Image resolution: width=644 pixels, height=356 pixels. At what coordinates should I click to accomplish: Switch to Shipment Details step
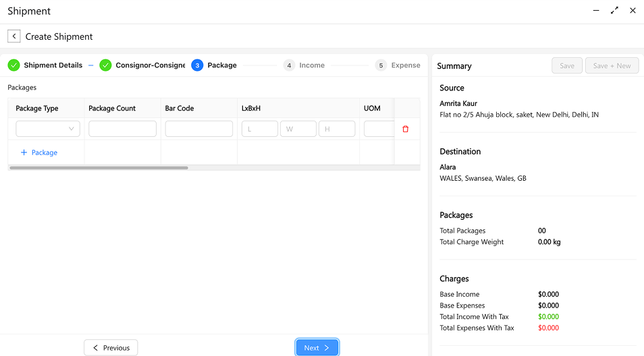[53, 65]
